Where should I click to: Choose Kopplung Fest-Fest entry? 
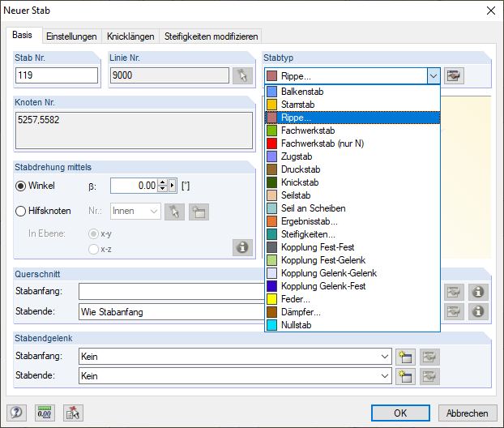tap(352, 247)
